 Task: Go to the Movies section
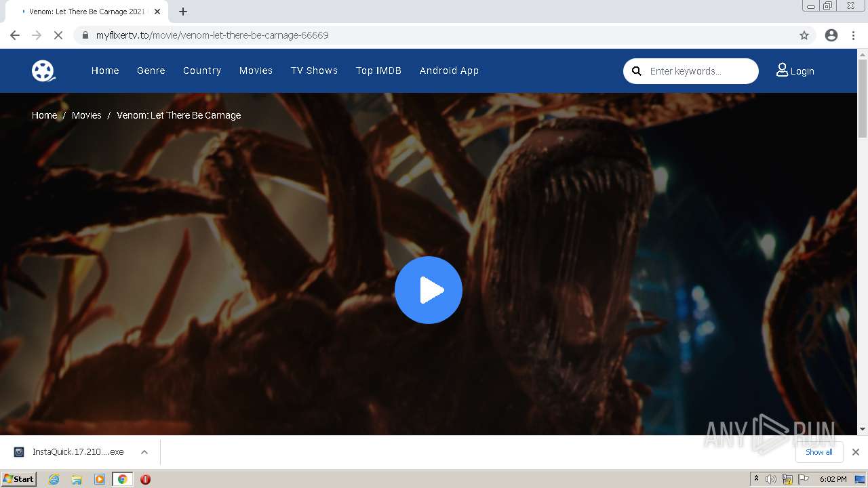coord(256,70)
